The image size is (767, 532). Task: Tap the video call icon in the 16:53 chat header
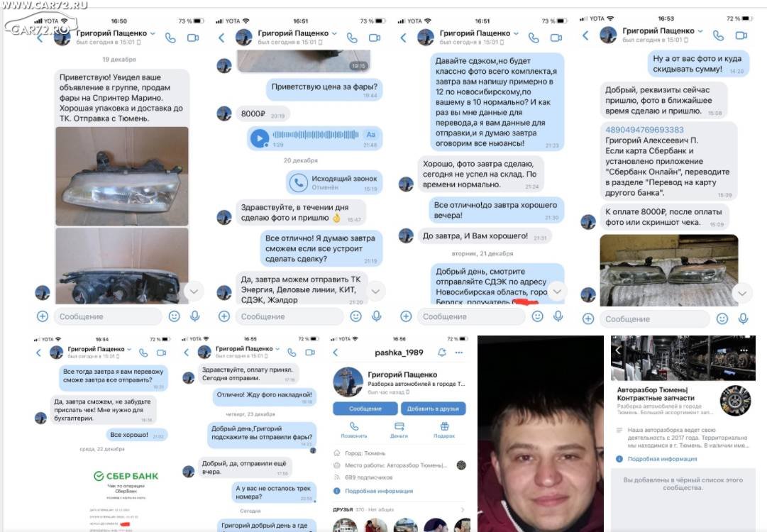tap(741, 35)
